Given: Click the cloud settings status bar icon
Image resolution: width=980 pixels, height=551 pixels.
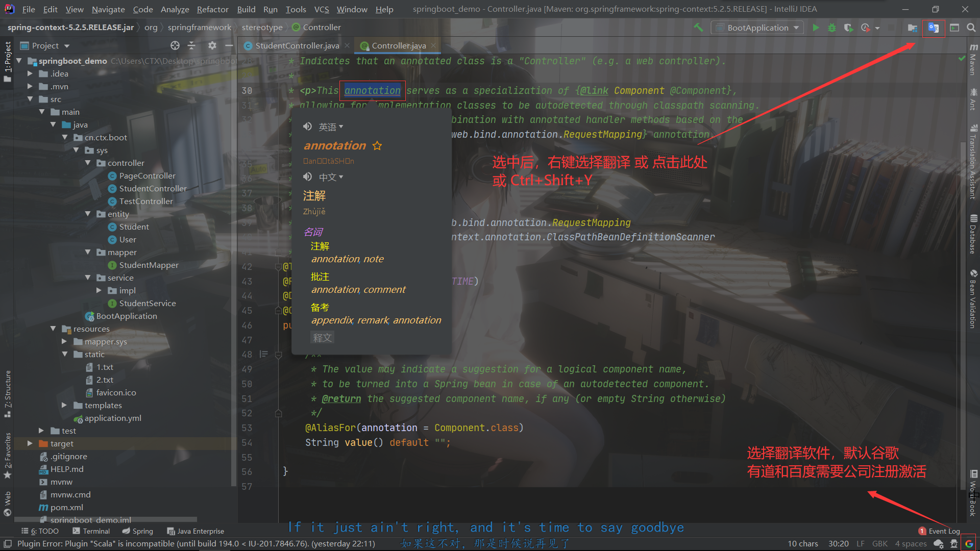Looking at the screenshot, I should click(x=938, y=544).
